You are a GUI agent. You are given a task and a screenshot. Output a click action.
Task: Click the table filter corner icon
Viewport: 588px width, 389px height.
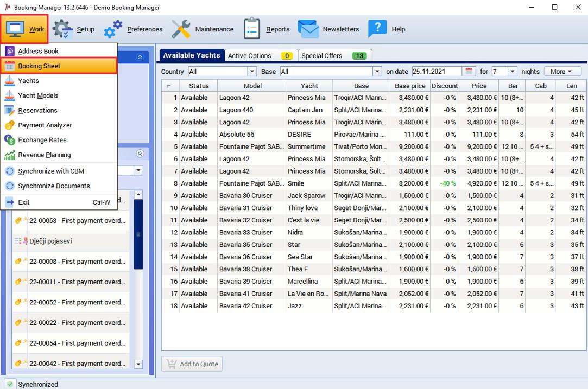169,86
